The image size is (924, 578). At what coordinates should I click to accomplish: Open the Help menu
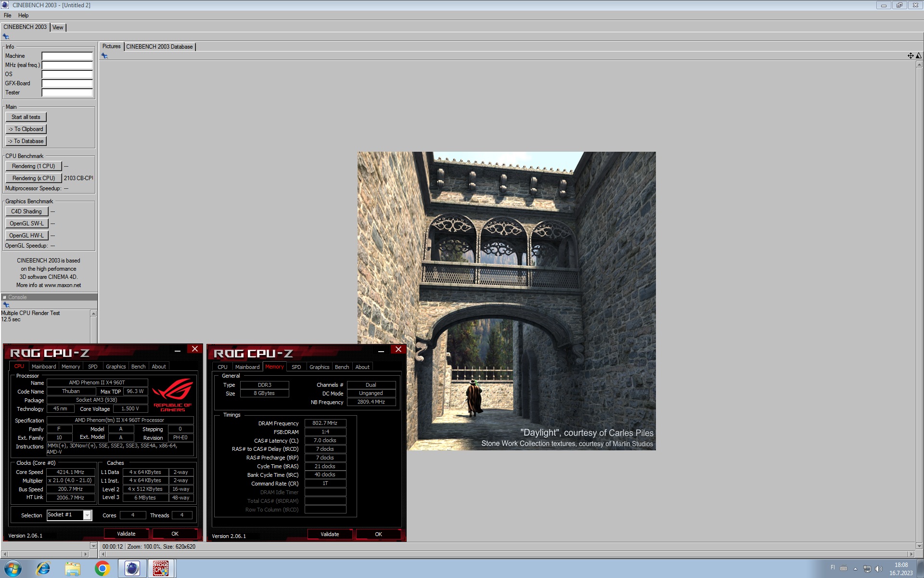click(24, 15)
